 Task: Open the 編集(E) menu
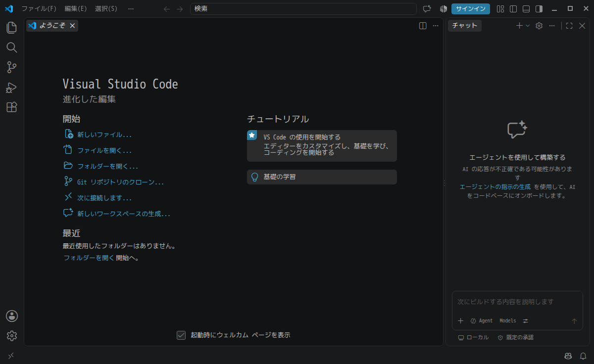point(76,9)
